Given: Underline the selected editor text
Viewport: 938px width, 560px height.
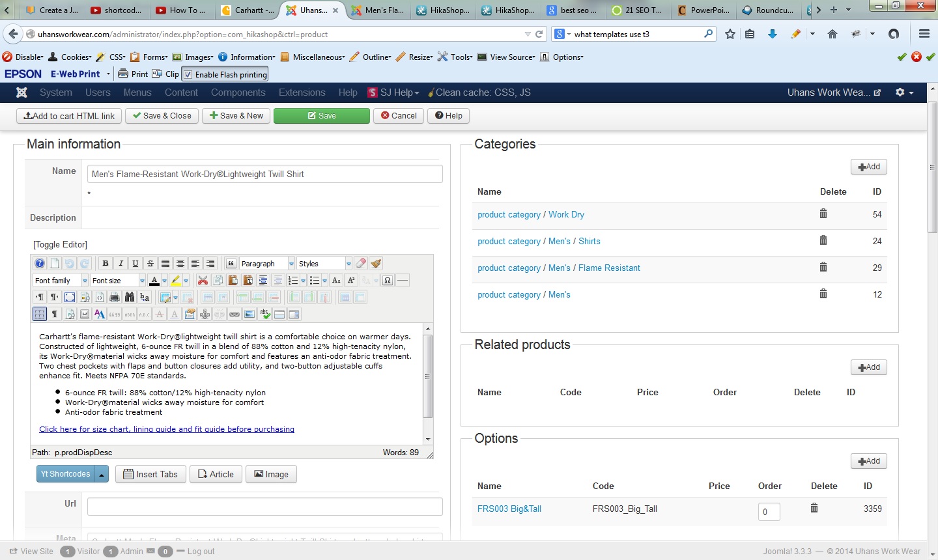Looking at the screenshot, I should pyautogui.click(x=135, y=264).
